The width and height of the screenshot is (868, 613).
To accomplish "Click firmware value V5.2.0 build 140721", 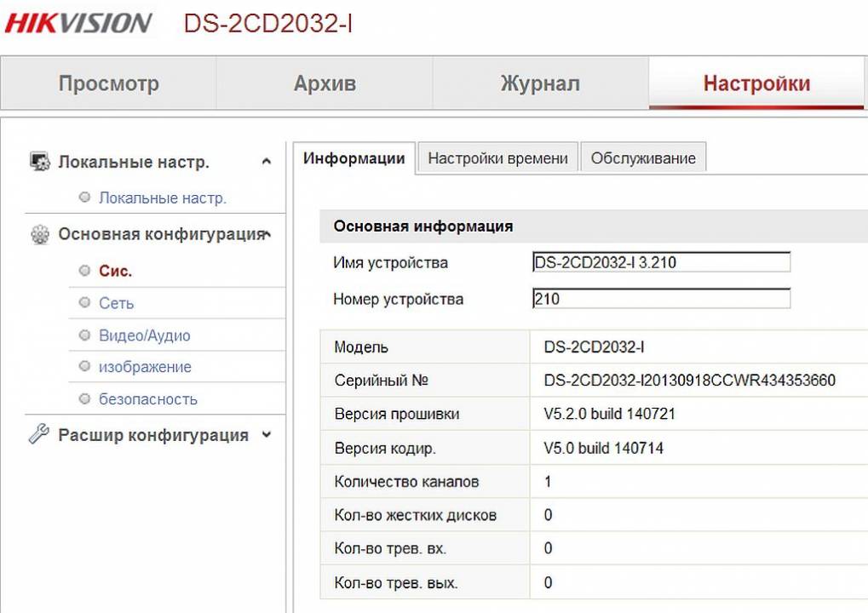I will [610, 414].
